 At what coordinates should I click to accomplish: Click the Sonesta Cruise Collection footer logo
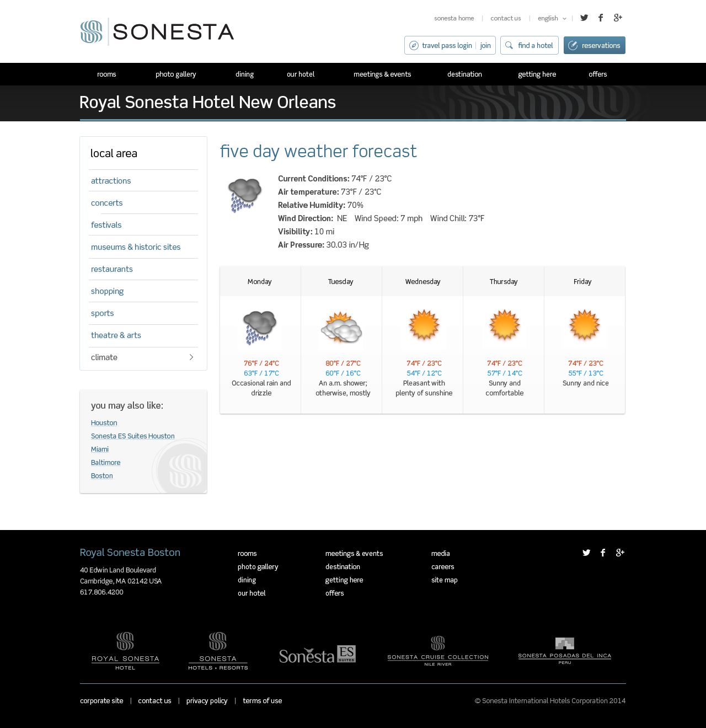coord(438,651)
